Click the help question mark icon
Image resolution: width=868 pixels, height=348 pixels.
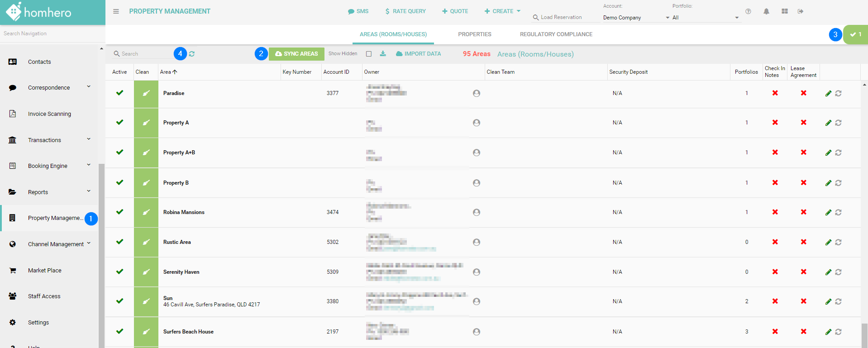click(x=748, y=11)
